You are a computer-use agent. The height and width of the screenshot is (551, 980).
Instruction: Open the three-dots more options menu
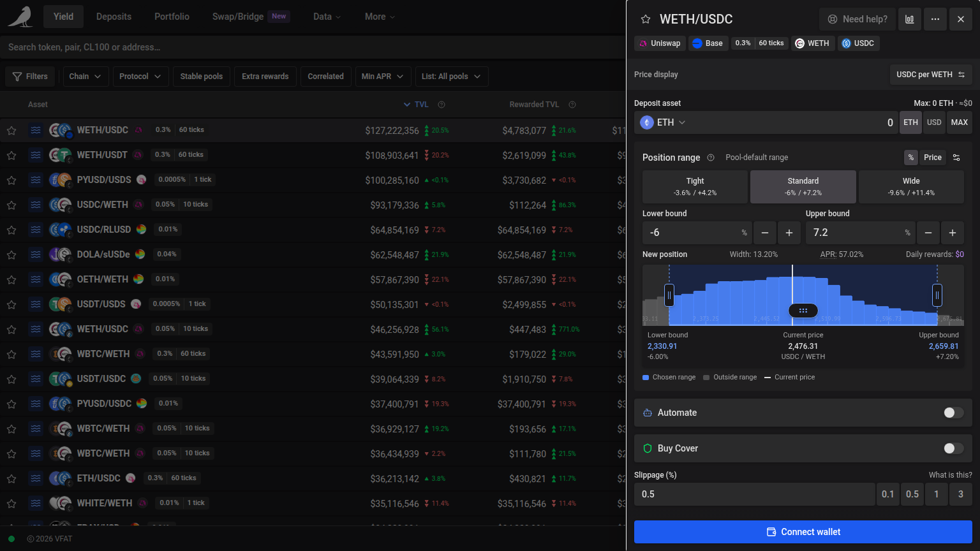[935, 19]
